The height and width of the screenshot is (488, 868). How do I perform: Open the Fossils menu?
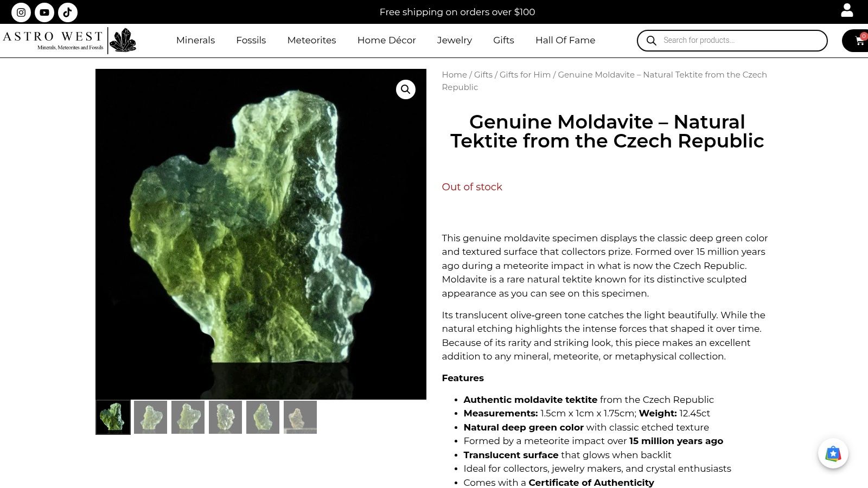click(x=251, y=40)
